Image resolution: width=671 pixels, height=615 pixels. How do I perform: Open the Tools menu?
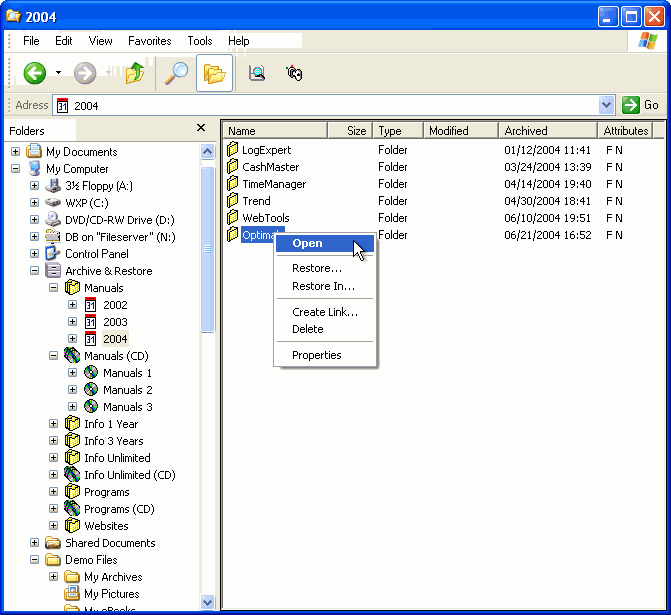point(200,41)
